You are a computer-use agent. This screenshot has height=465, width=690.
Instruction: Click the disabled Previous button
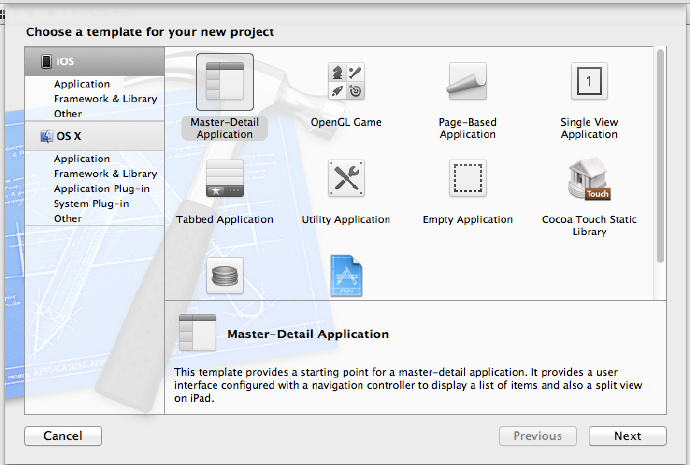(x=538, y=436)
